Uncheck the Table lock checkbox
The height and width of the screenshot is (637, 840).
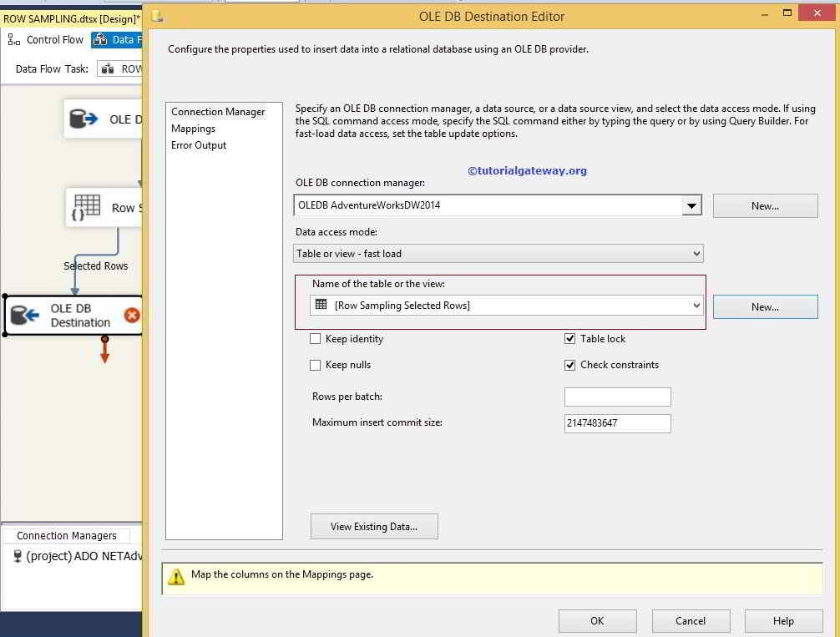(x=569, y=339)
